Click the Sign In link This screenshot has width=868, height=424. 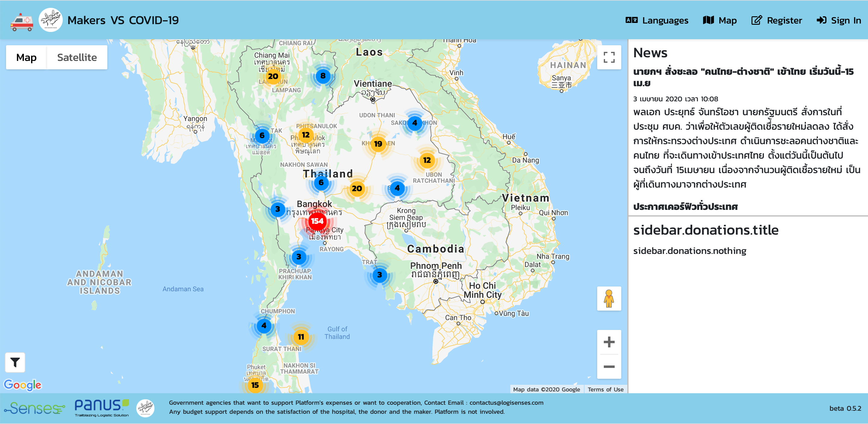click(x=839, y=21)
